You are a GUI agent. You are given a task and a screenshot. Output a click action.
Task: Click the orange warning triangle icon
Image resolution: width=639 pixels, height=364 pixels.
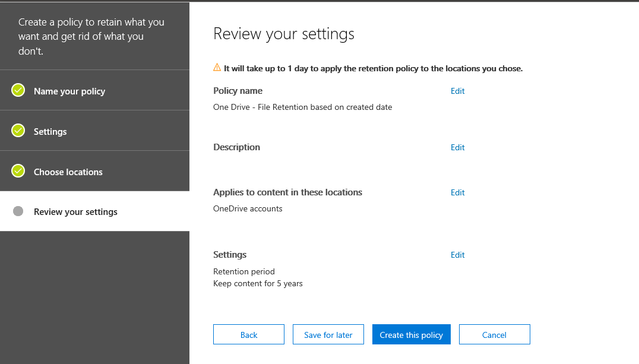click(x=217, y=68)
